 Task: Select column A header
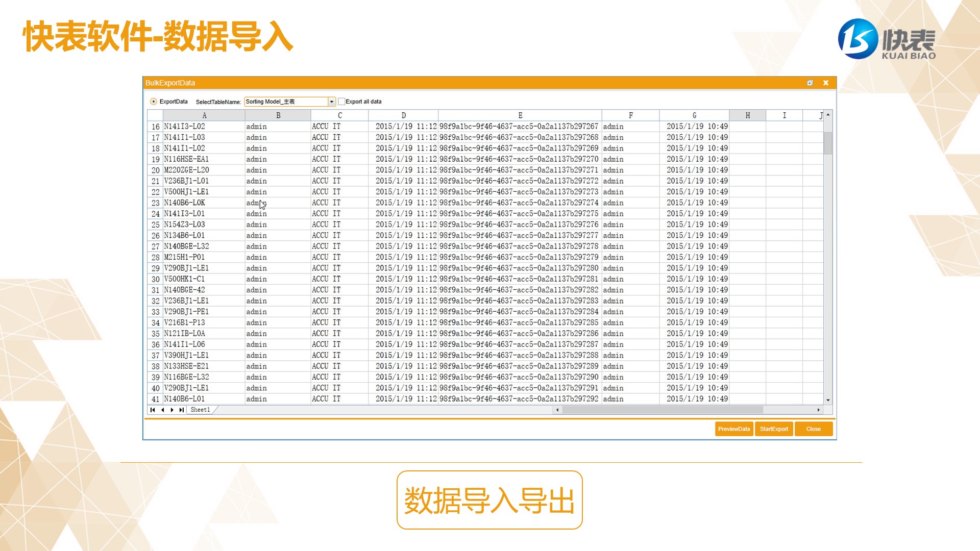(204, 115)
